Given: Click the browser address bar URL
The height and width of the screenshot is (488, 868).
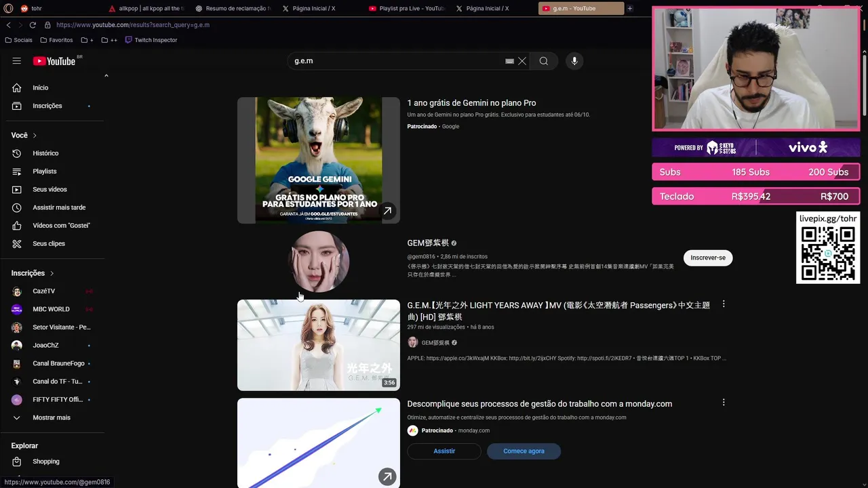Looking at the screenshot, I should pos(133,25).
